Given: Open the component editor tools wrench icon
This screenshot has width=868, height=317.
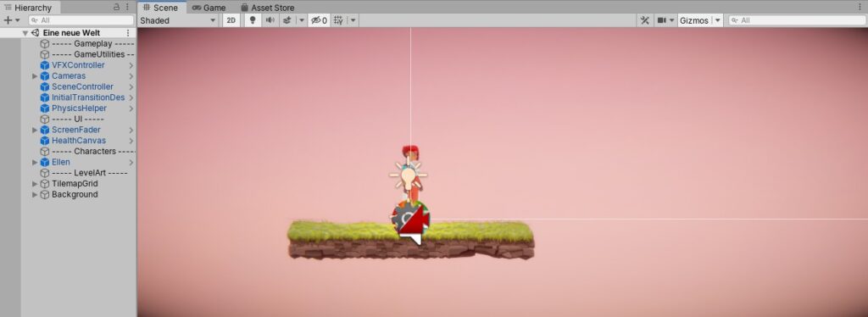Looking at the screenshot, I should (x=644, y=20).
